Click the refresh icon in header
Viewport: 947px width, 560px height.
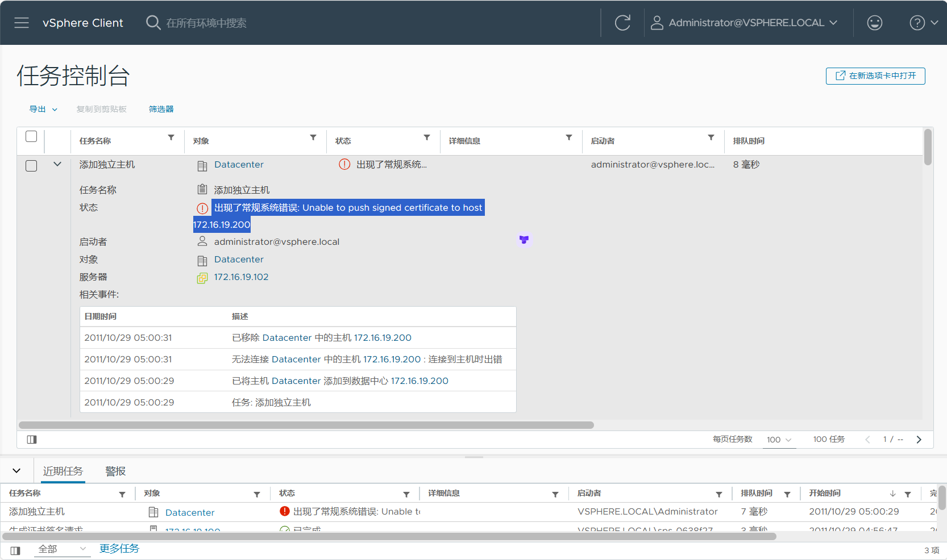click(x=622, y=23)
